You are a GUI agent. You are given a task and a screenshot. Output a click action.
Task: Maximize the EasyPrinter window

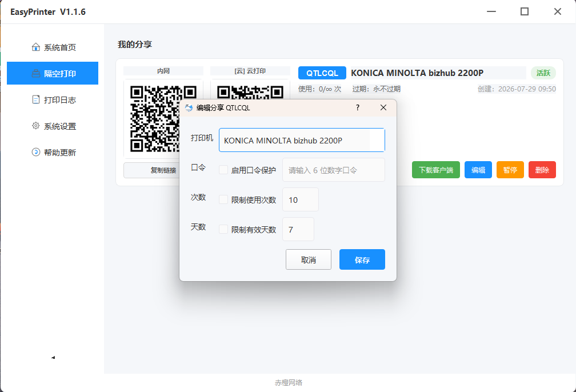525,12
